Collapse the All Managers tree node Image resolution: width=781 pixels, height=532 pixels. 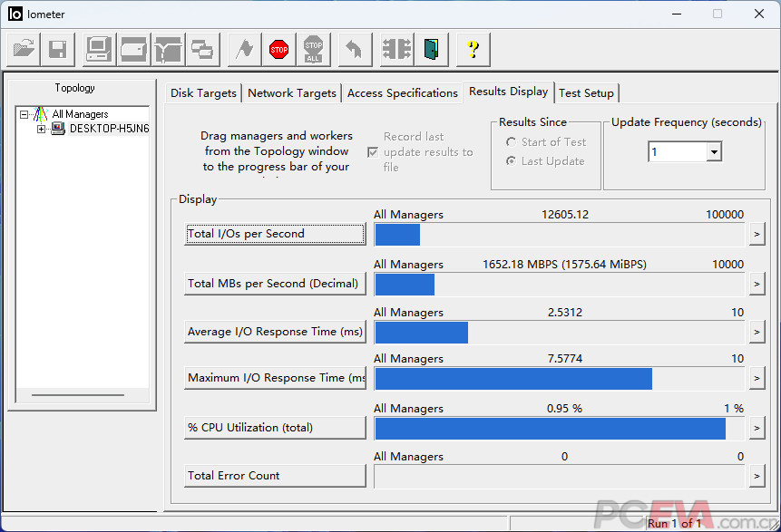click(x=24, y=114)
